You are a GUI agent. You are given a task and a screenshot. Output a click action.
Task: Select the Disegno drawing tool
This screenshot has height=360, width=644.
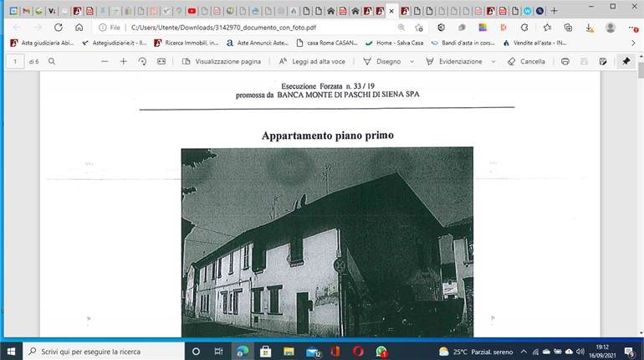tap(382, 61)
